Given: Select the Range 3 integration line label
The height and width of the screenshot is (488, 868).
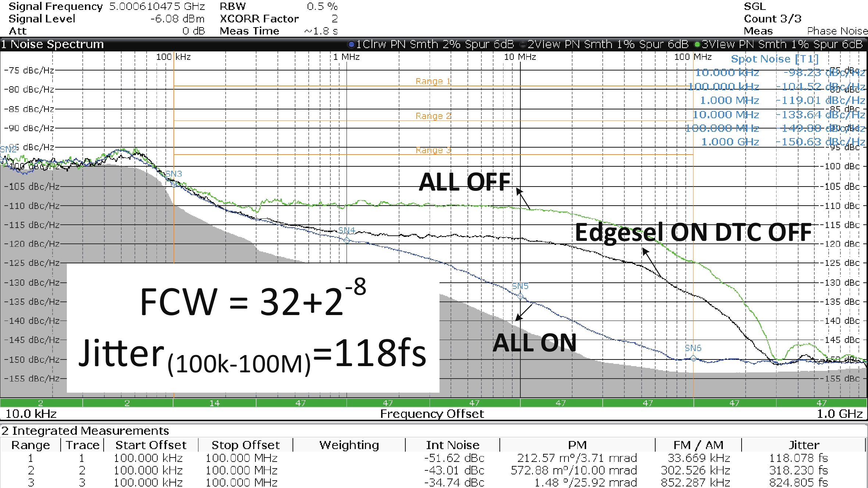Looking at the screenshot, I should pos(433,150).
